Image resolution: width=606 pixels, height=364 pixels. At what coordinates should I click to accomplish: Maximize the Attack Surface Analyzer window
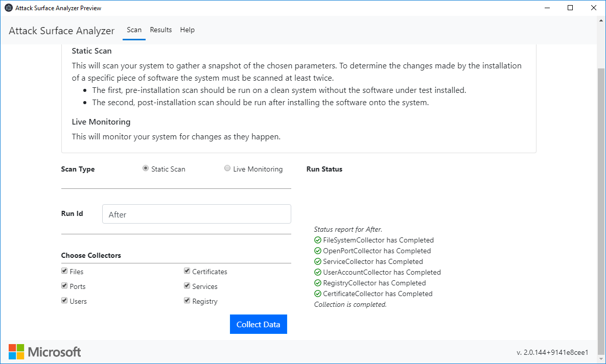(x=570, y=8)
